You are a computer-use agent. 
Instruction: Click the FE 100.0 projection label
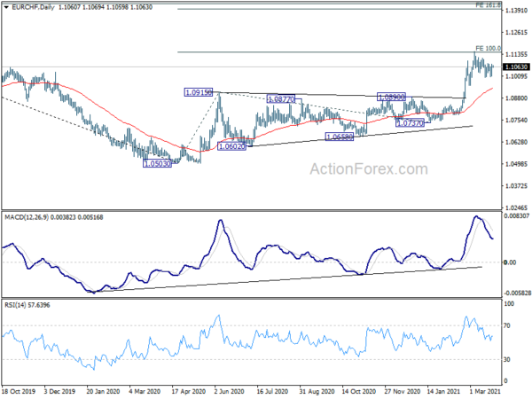[x=489, y=48]
